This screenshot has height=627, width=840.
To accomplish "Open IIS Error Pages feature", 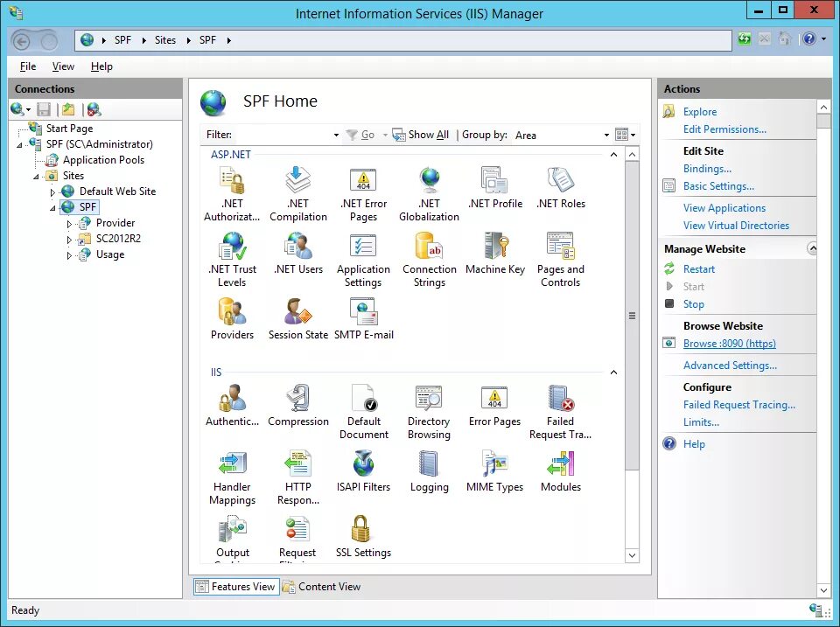I will (x=495, y=406).
